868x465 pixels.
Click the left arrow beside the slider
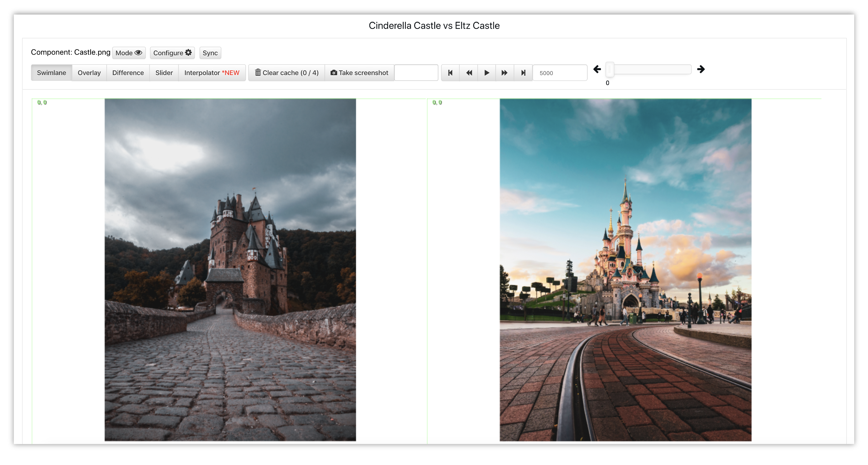597,69
